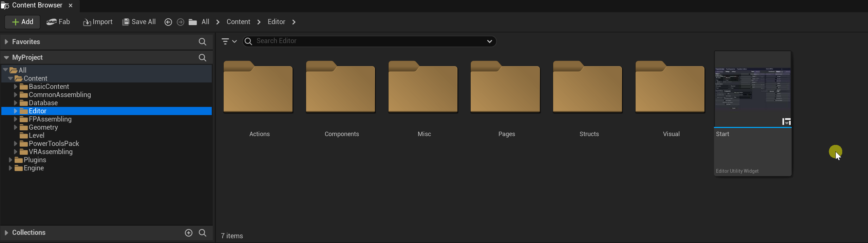Select the Content Browser tab

[37, 5]
